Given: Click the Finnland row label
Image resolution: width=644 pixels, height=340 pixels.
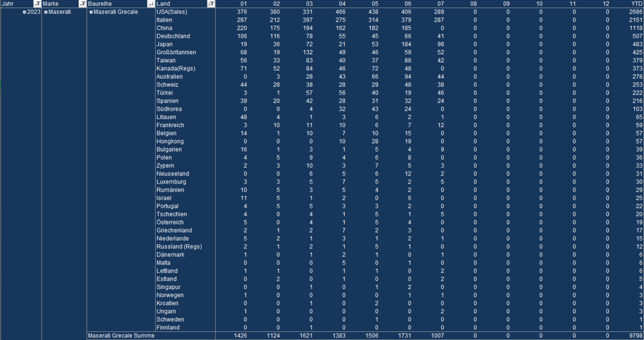Looking at the screenshot, I should (168, 327).
